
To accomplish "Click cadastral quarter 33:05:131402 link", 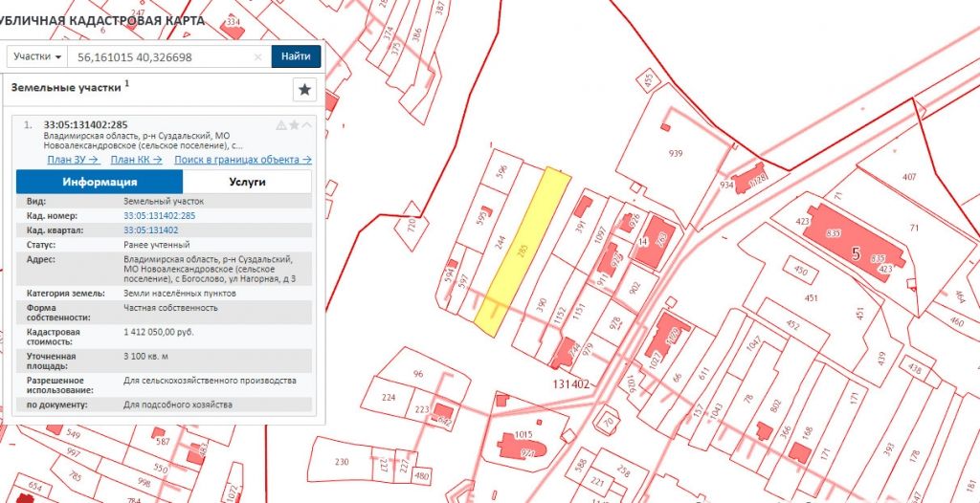I will [150, 230].
